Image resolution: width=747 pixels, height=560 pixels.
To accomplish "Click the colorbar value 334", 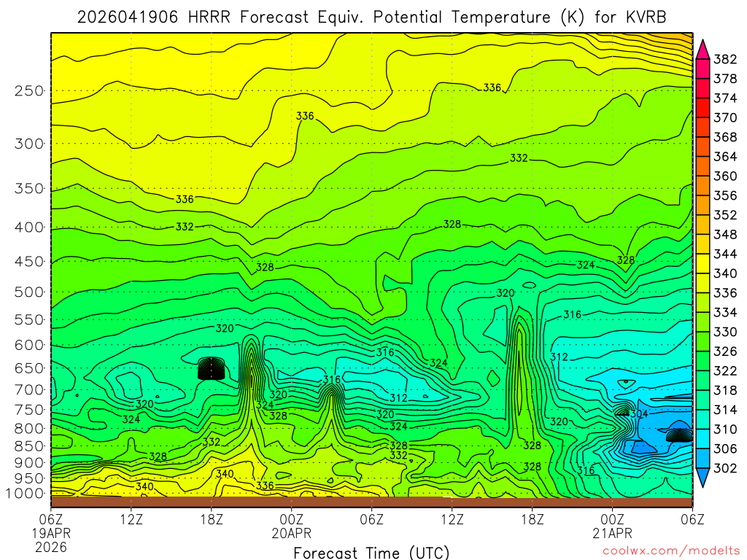I will (724, 313).
